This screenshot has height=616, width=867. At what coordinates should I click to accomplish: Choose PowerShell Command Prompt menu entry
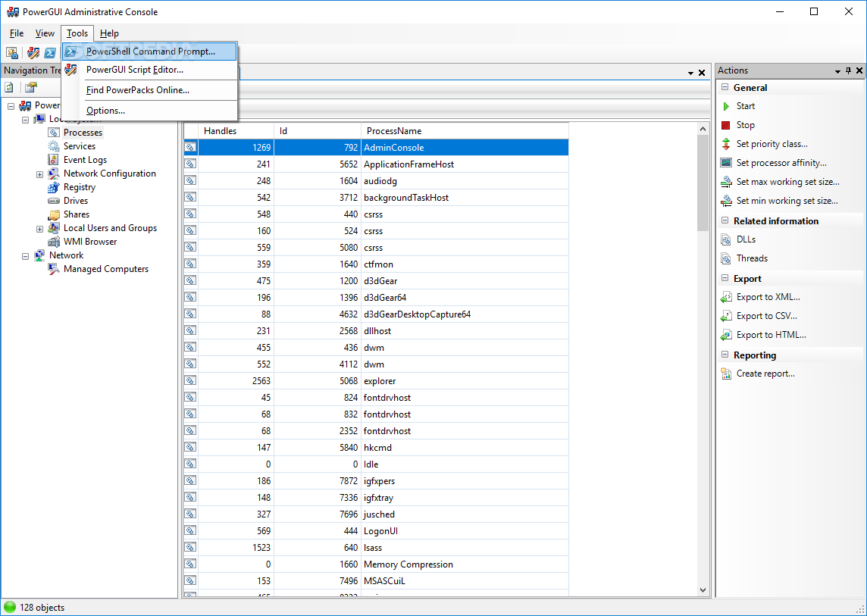point(149,52)
